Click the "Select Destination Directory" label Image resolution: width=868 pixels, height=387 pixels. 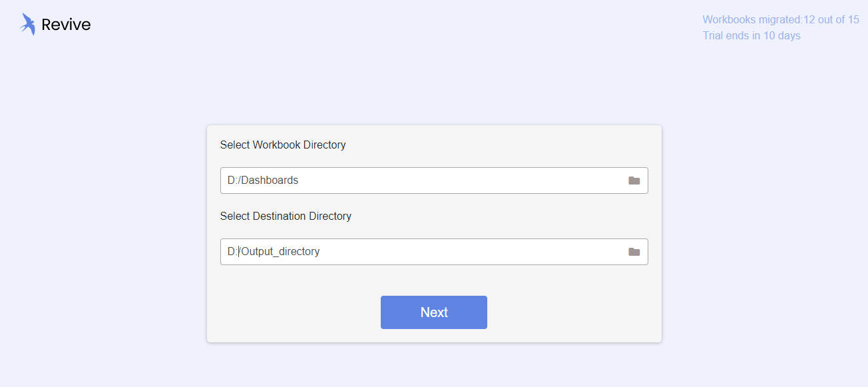(286, 216)
